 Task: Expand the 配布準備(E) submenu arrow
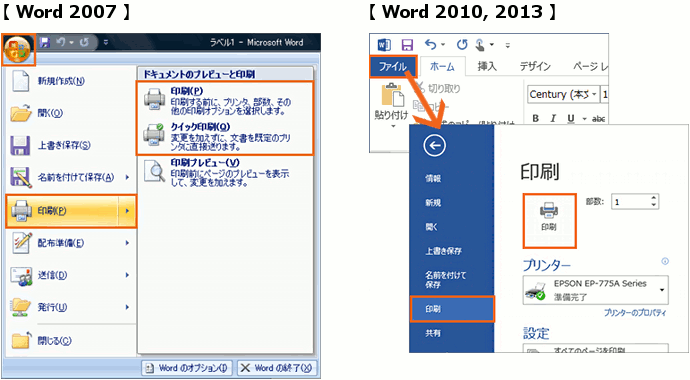(127, 243)
